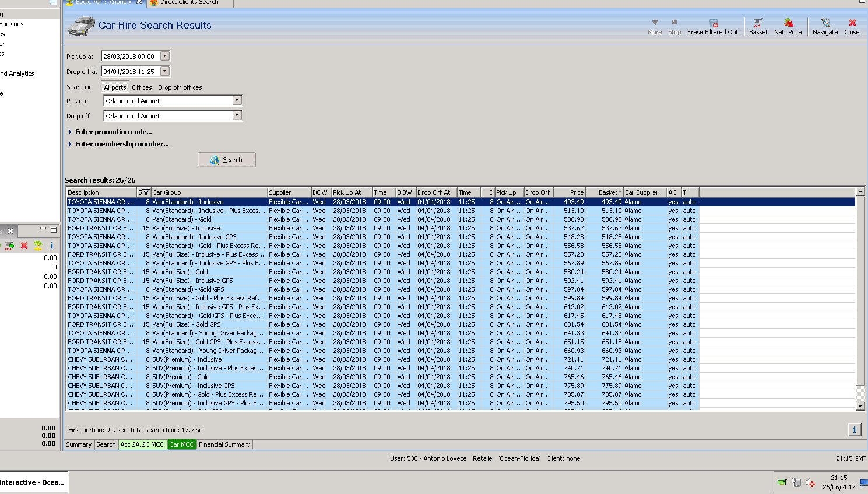Click the palm tree icon in left panel
The image size is (868, 494).
pyautogui.click(x=38, y=246)
